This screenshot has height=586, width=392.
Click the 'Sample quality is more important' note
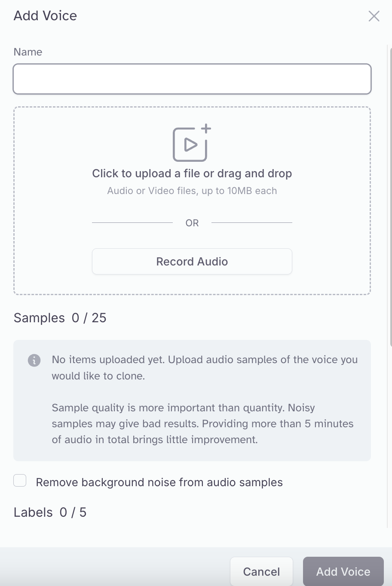(202, 423)
